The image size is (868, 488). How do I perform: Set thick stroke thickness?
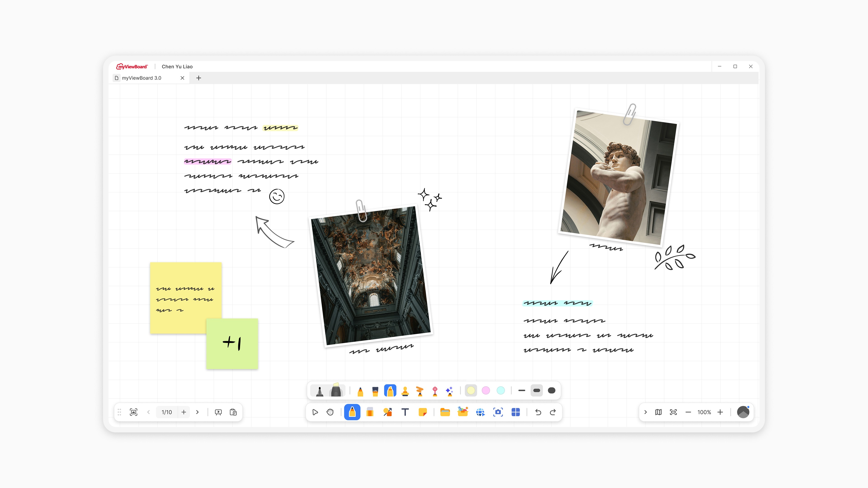(x=552, y=390)
